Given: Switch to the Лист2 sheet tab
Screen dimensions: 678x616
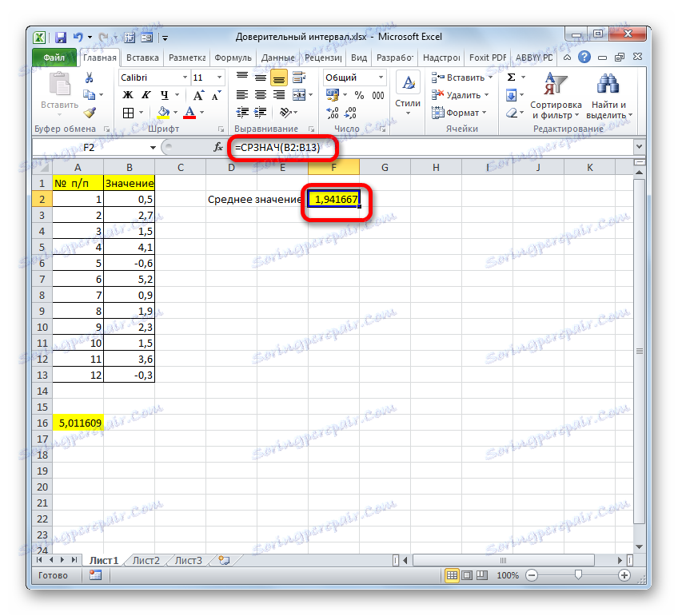Looking at the screenshot, I should click(146, 560).
